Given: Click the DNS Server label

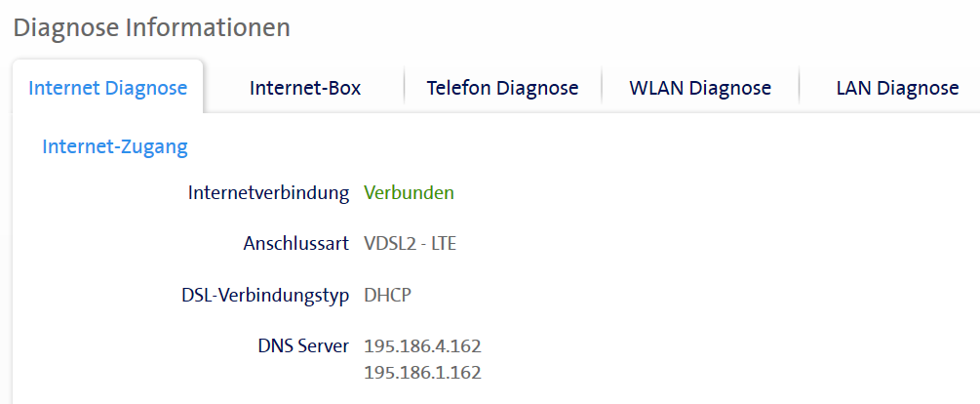Looking at the screenshot, I should pyautogui.click(x=303, y=345).
